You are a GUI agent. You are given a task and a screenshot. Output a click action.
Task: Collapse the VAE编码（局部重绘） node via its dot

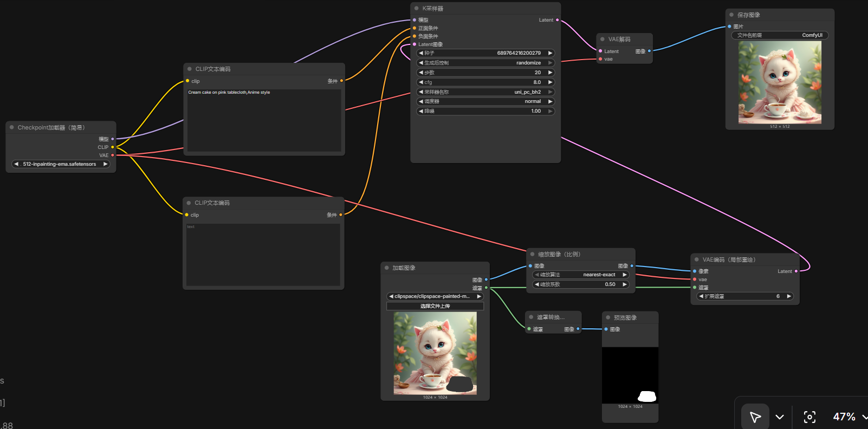click(696, 259)
